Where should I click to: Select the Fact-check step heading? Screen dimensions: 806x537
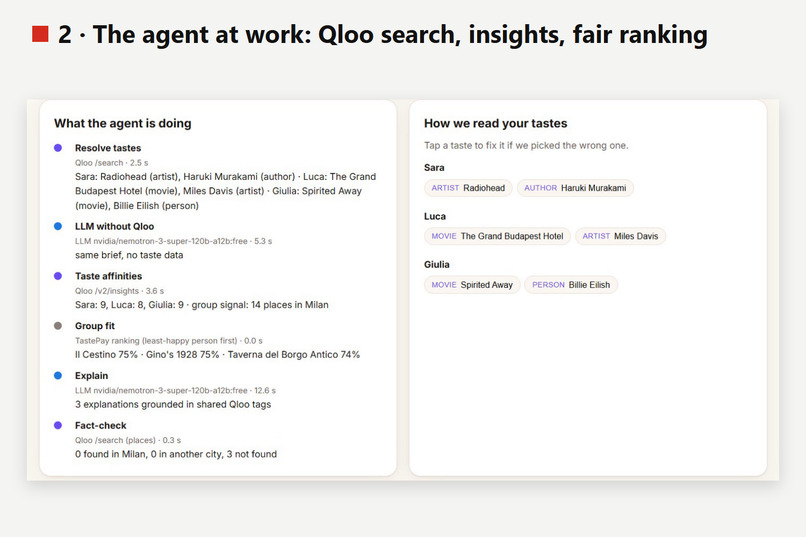point(101,425)
